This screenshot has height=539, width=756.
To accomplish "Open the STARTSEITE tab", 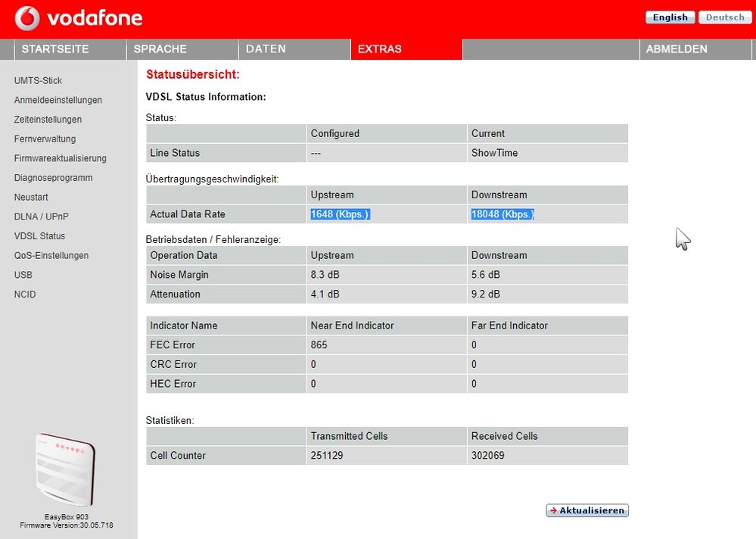I will coord(55,48).
